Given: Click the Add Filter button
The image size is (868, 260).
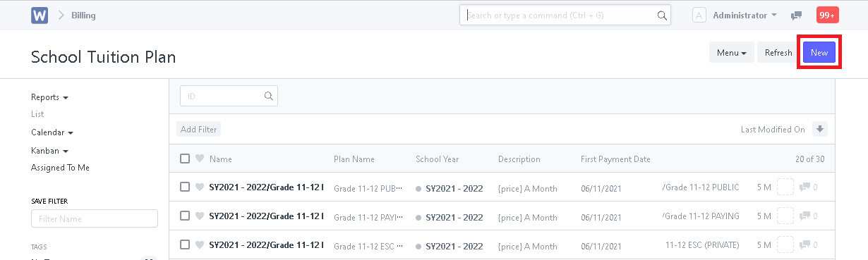Looking at the screenshot, I should point(198,129).
